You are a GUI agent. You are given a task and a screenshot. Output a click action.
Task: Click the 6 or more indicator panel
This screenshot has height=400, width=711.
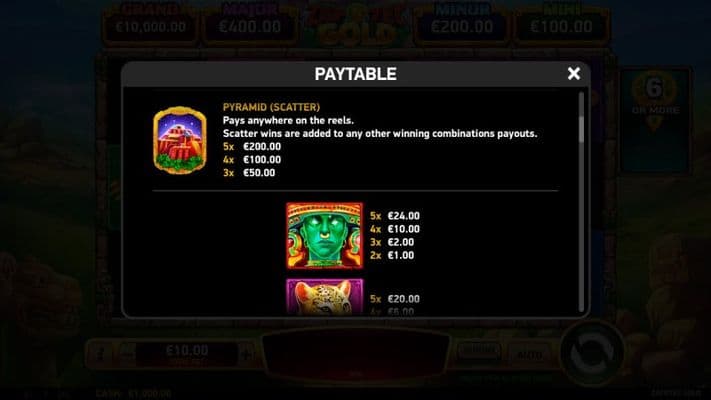(655, 122)
